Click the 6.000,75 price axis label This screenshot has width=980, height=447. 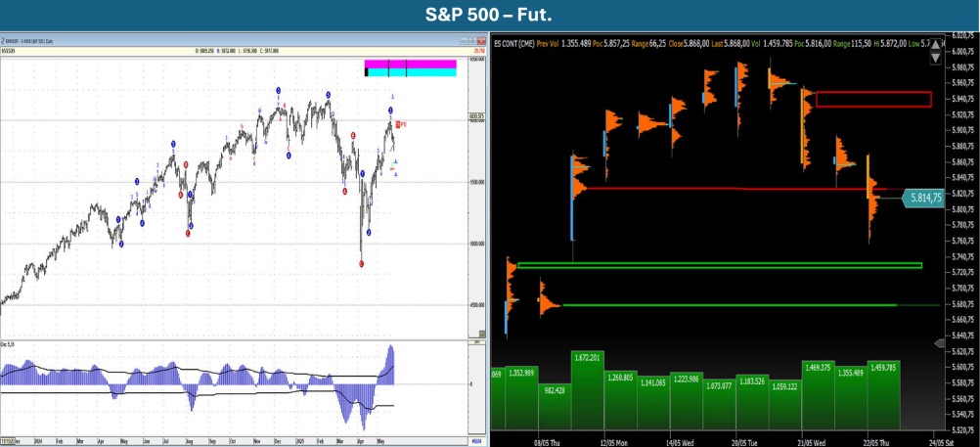coord(963,51)
